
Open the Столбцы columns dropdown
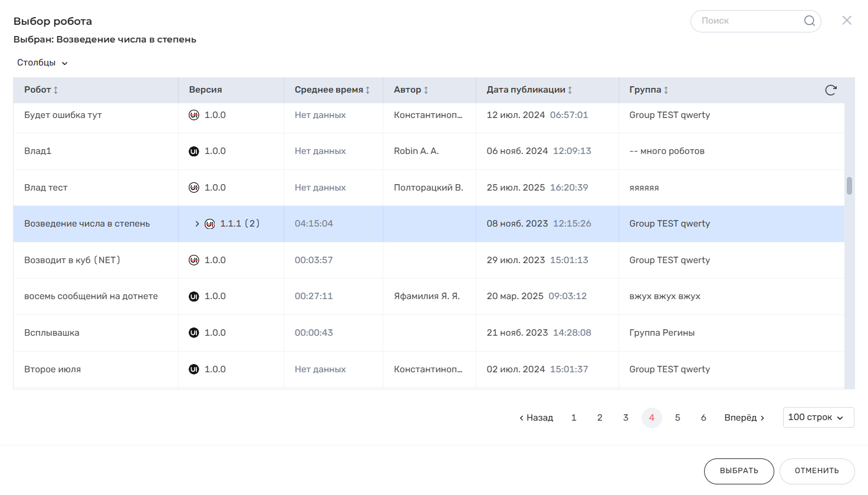point(42,63)
